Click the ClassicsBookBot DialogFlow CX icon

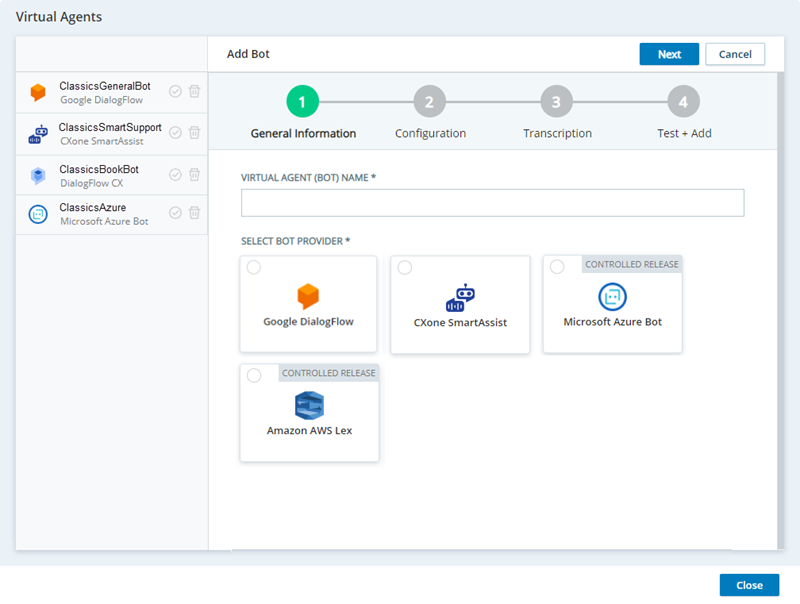(x=38, y=175)
